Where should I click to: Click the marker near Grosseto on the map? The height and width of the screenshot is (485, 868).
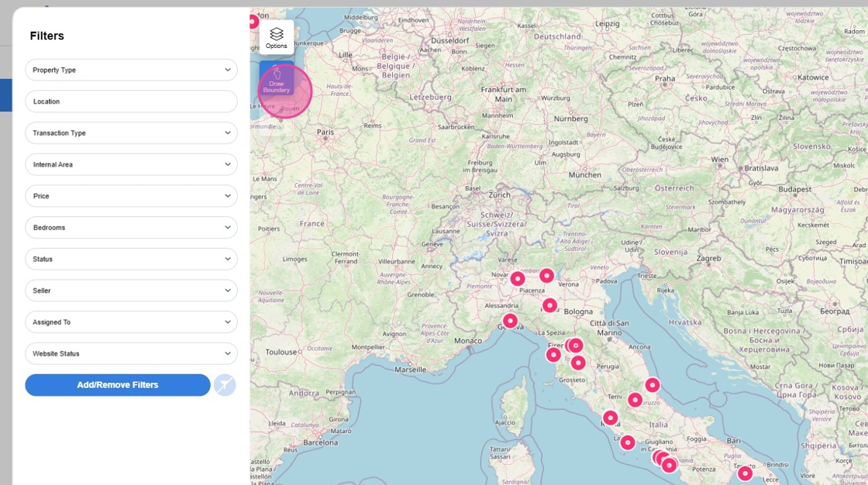coord(578,363)
